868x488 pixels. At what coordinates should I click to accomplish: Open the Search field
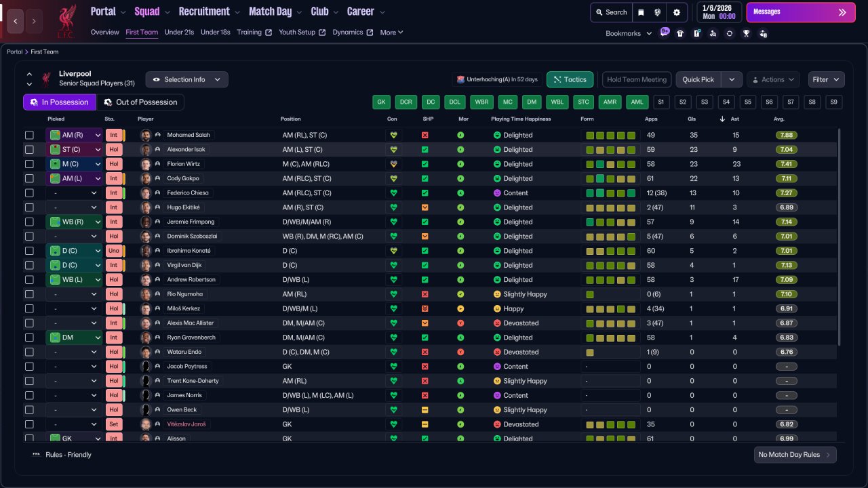point(612,12)
